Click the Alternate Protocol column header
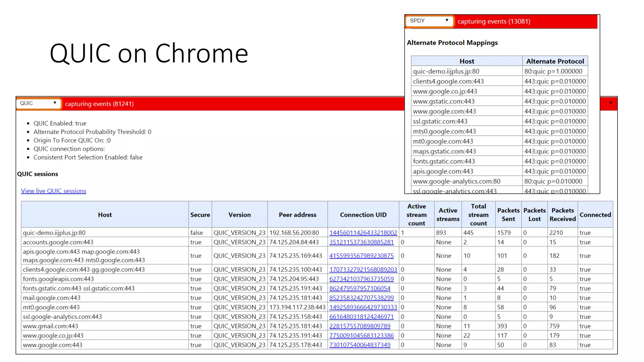Viewport: 644px width, 362px height. tap(555, 61)
